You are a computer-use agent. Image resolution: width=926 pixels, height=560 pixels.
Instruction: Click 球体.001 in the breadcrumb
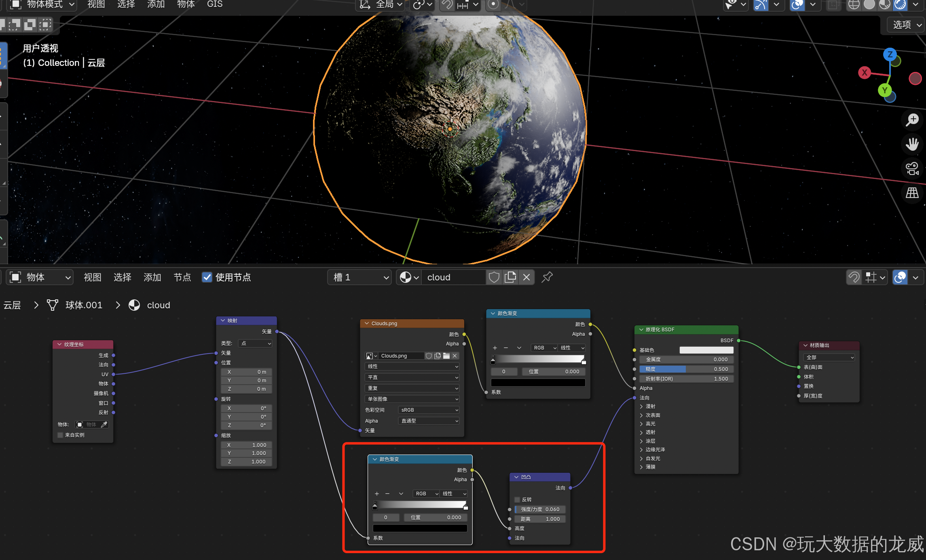84,305
